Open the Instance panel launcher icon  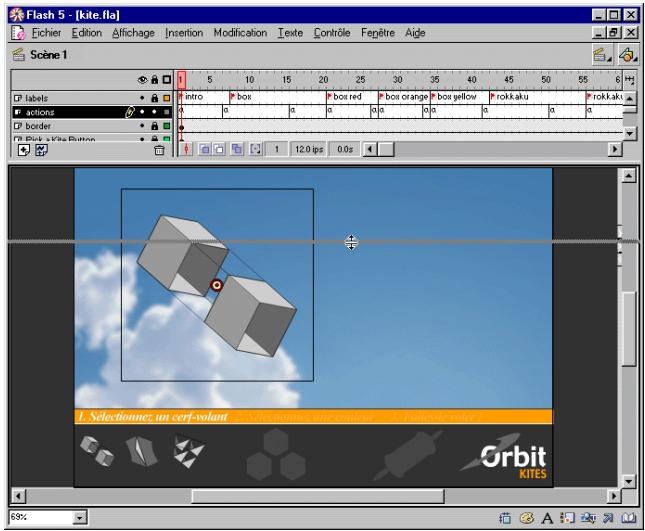click(568, 518)
